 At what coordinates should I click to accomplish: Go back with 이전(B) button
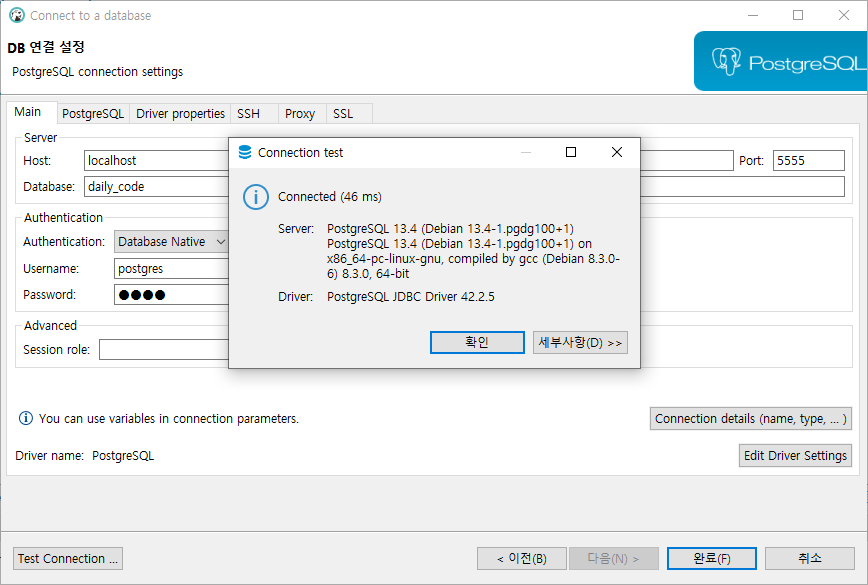point(522,558)
